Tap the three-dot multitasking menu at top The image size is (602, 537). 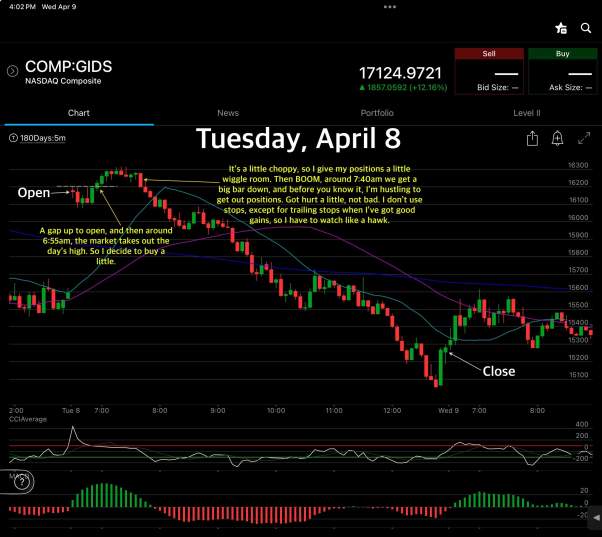tap(391, 6)
